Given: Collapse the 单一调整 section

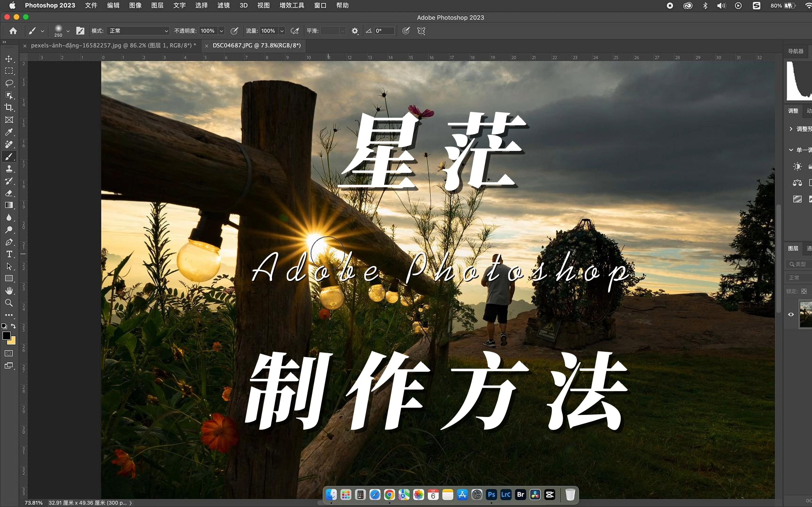Looking at the screenshot, I should (x=791, y=150).
